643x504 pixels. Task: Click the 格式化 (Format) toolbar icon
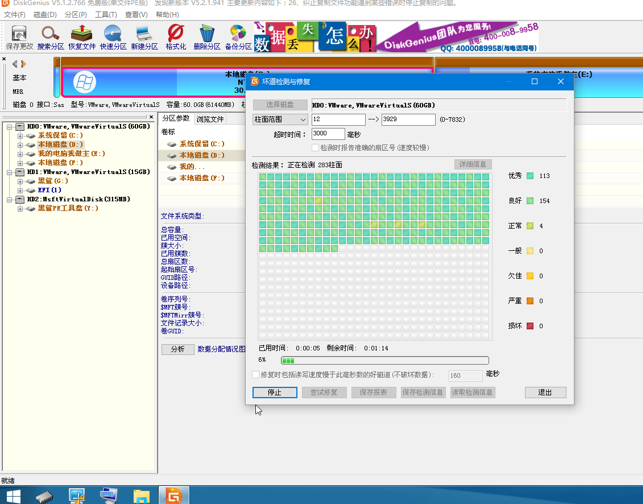(176, 38)
